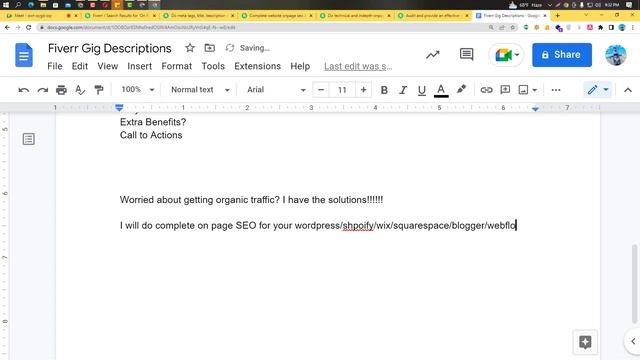The image size is (640, 360).
Task: Open the text color picker
Action: [441, 90]
